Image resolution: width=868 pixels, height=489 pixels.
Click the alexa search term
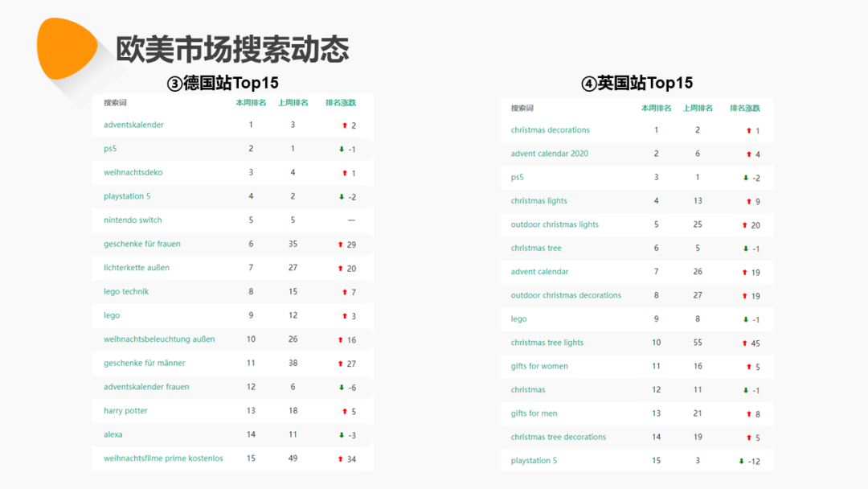[x=113, y=434]
